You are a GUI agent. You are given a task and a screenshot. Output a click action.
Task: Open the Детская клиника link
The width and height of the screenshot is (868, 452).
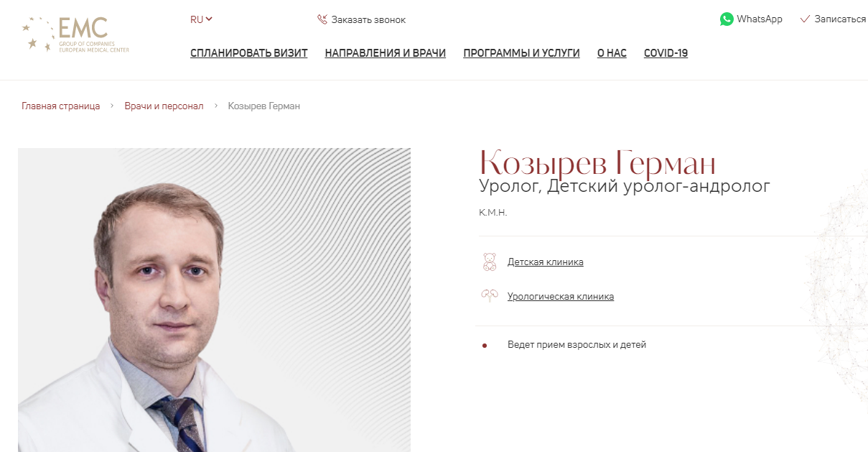pos(545,262)
